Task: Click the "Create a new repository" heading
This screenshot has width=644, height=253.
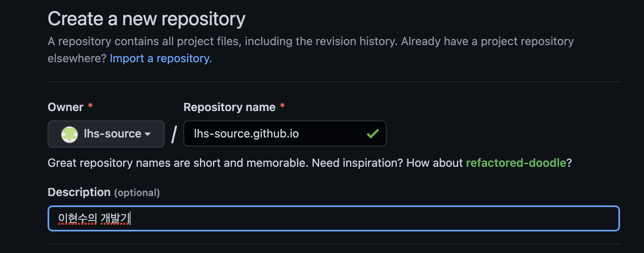Action: click(x=146, y=19)
